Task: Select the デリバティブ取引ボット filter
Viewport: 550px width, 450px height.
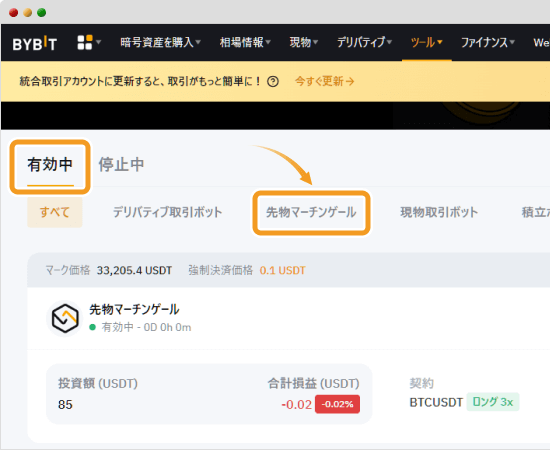Action: click(x=167, y=212)
